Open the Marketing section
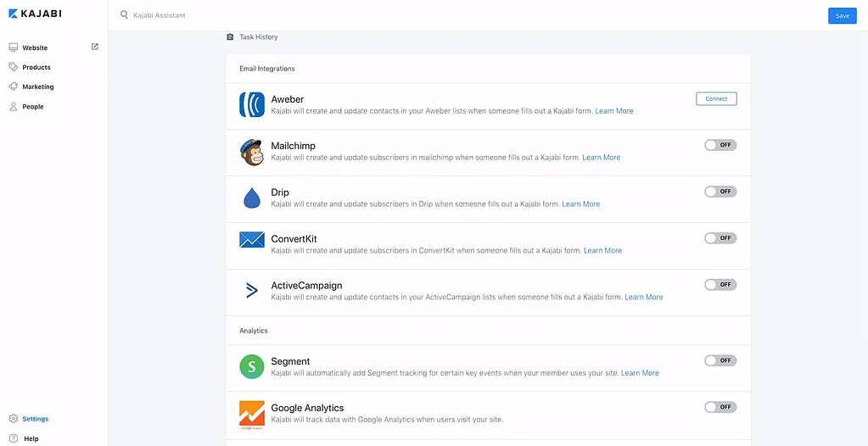The width and height of the screenshot is (868, 446). [38, 86]
